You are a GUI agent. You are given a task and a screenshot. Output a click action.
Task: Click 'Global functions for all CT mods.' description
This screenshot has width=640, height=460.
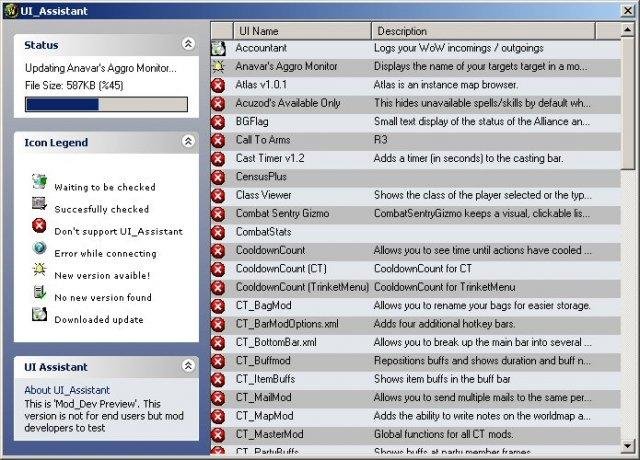(444, 434)
